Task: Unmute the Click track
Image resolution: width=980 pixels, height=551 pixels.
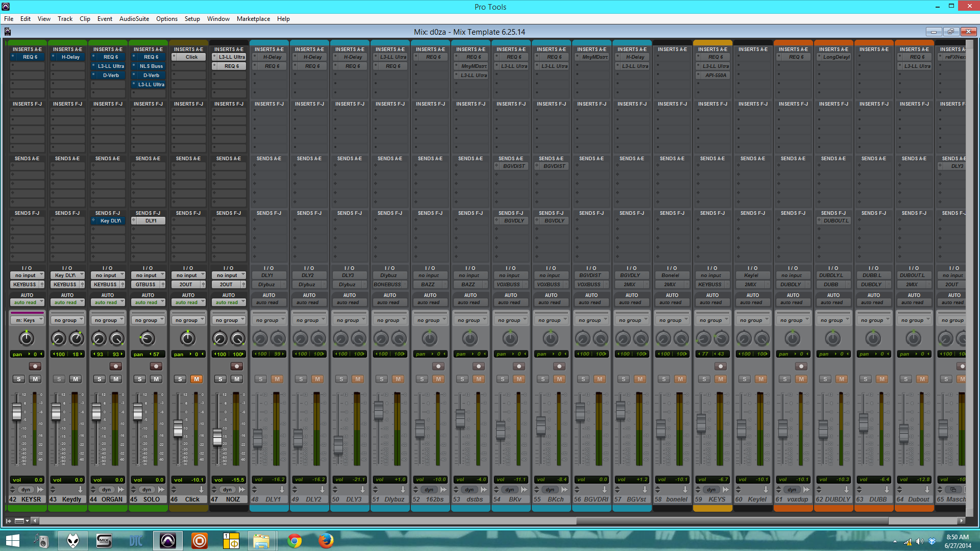Action: 197,379
